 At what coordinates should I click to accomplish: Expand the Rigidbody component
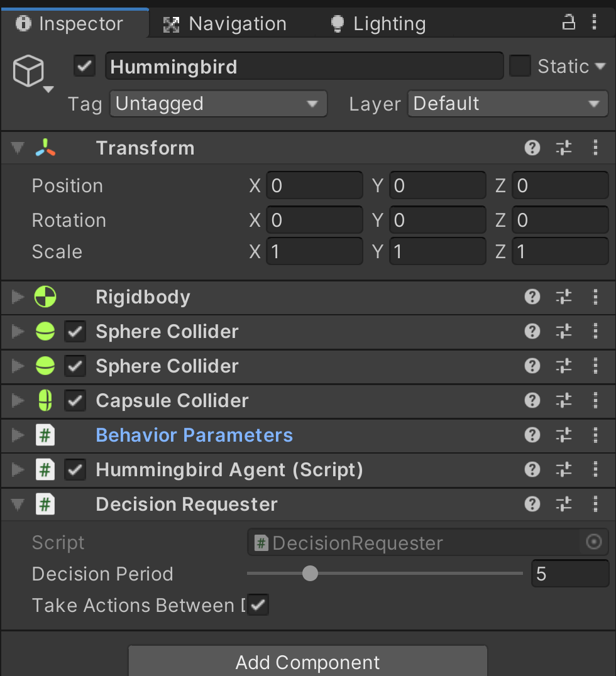[x=17, y=297]
